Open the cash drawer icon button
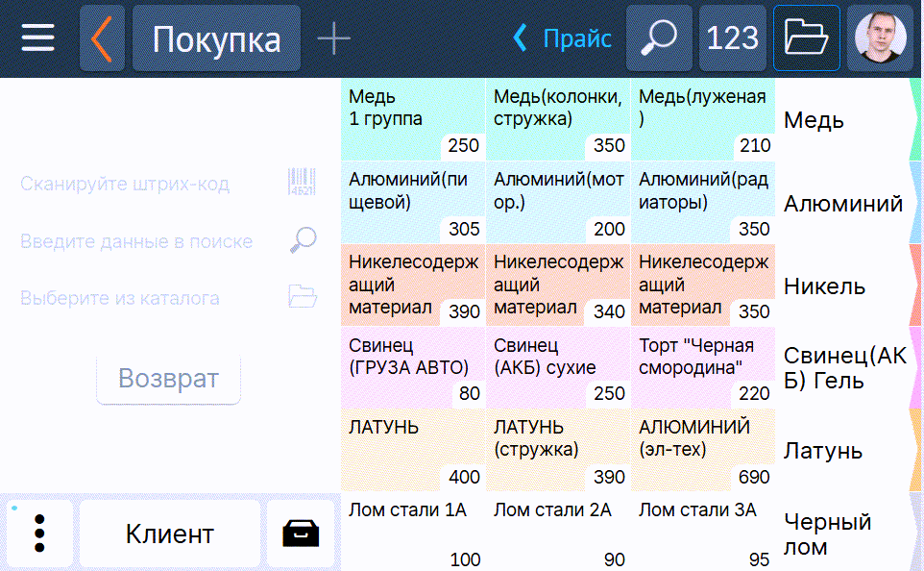The height and width of the screenshot is (571, 924). pos(301,534)
